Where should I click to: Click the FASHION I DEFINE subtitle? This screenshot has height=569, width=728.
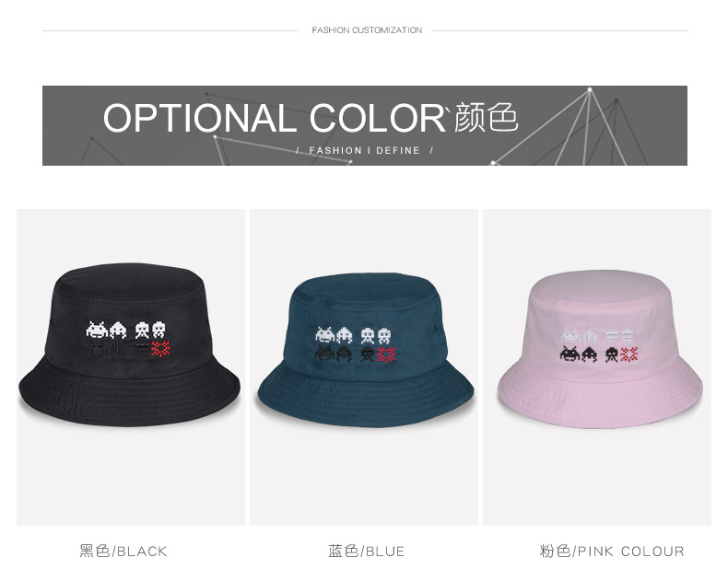[x=365, y=150]
